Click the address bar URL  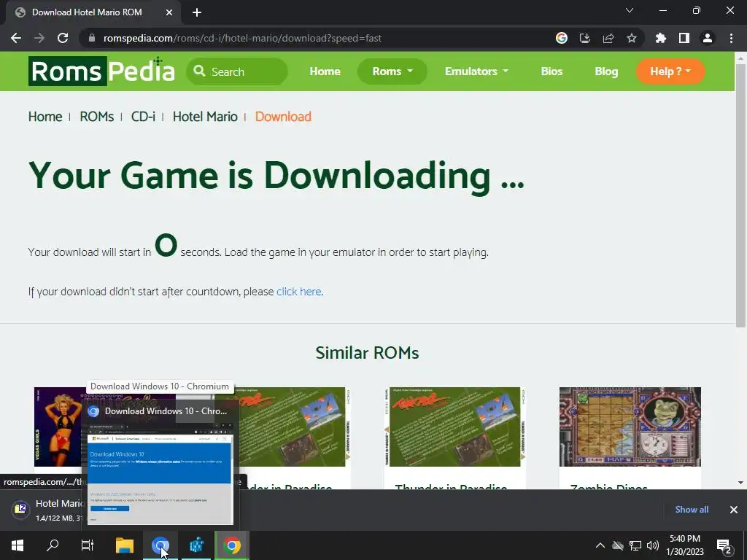[x=242, y=38]
